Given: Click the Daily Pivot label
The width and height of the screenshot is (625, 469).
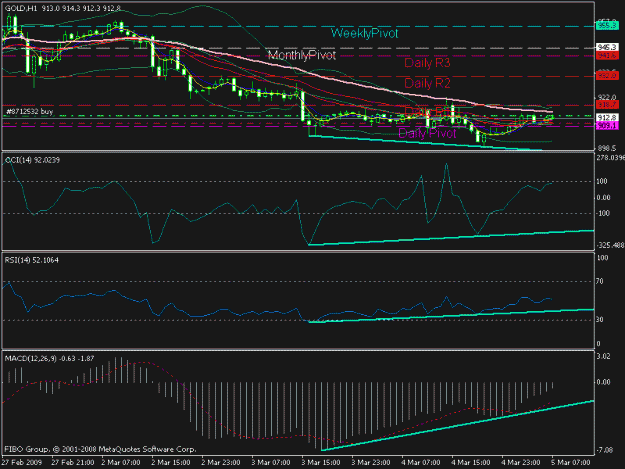Looking at the screenshot, I should pyautogui.click(x=427, y=133).
